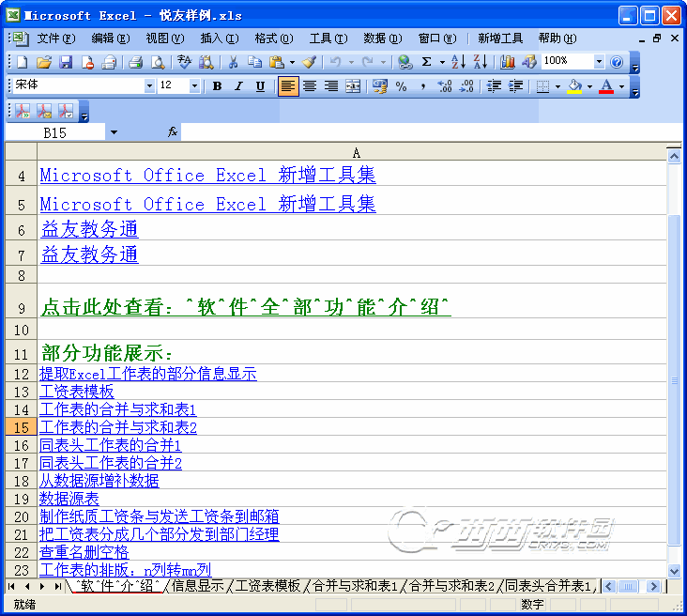
Task: Switch to the 工资表模板 sheet tab
Action: click(267, 586)
